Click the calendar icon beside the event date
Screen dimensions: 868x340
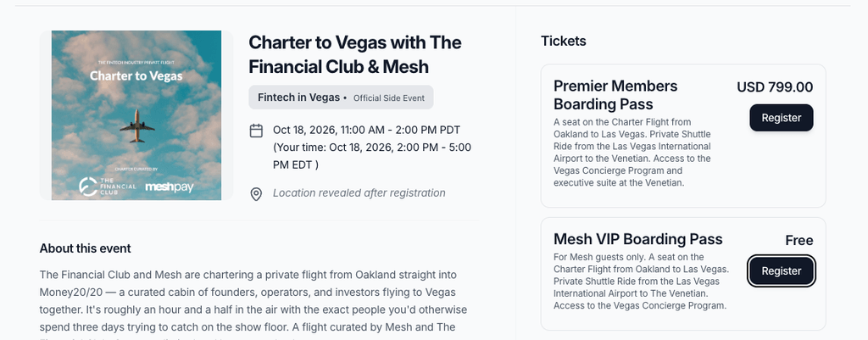256,131
